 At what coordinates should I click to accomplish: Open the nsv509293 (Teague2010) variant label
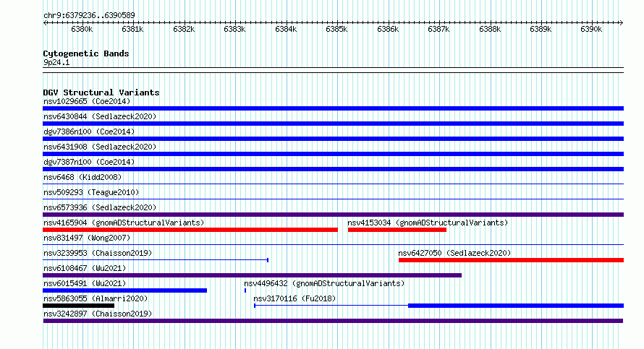click(91, 192)
